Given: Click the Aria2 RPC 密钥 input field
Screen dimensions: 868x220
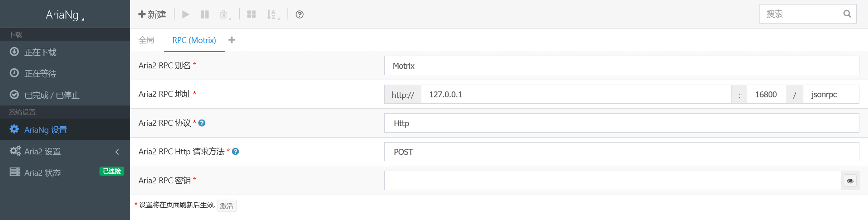Looking at the screenshot, I should (x=612, y=181).
